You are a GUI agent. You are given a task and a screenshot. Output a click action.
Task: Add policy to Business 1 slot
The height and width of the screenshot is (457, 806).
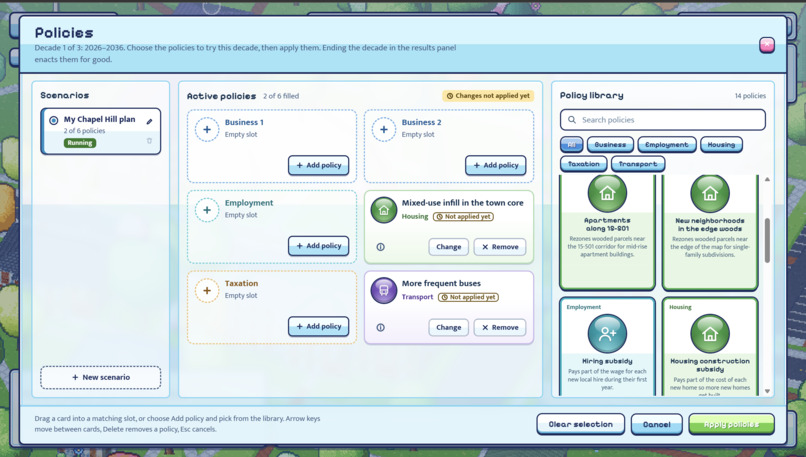319,165
